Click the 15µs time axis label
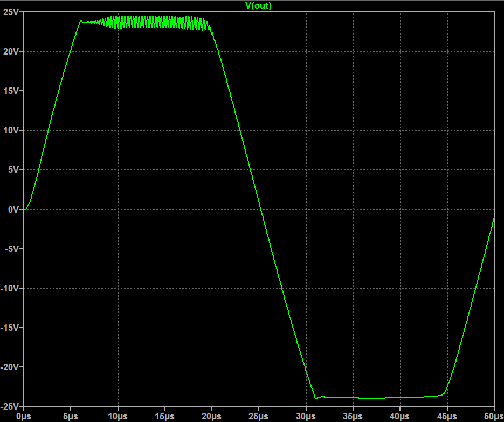This screenshot has height=422, width=504. (164, 417)
